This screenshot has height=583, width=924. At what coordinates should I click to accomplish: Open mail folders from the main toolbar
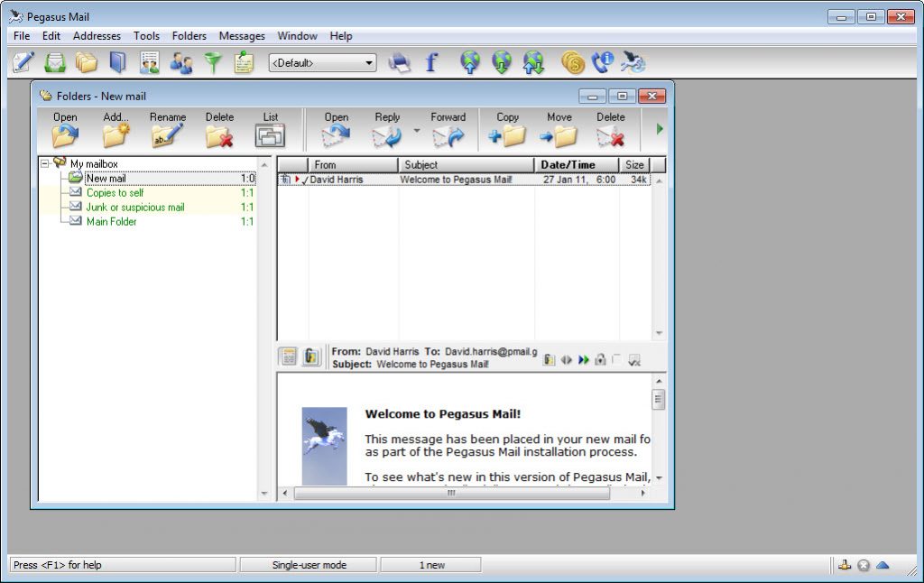pyautogui.click(x=86, y=62)
